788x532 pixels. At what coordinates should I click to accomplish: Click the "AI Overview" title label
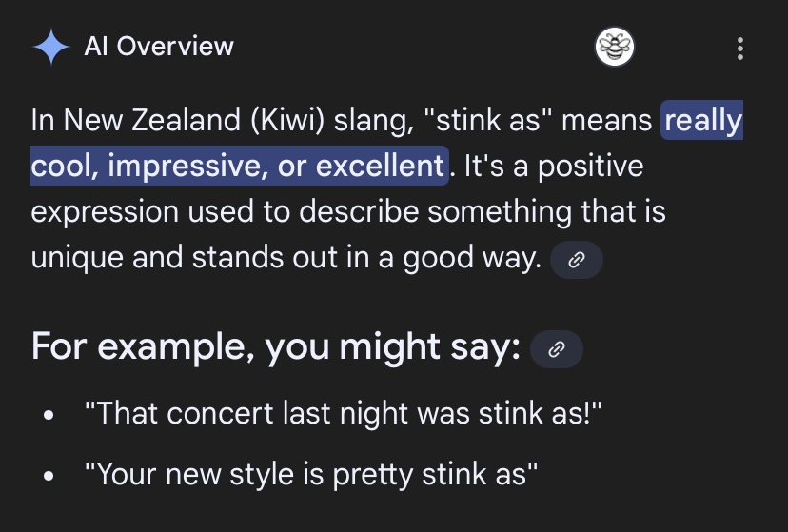click(159, 47)
